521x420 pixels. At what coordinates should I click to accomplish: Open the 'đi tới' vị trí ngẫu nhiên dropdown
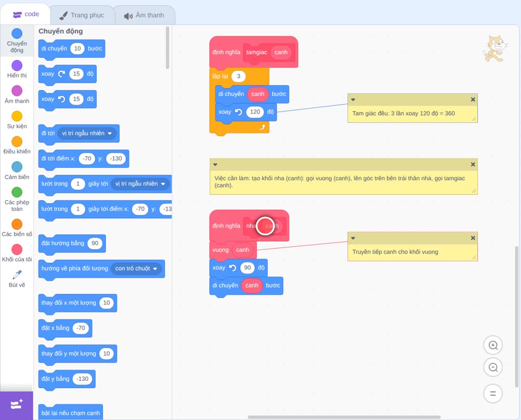(87, 133)
